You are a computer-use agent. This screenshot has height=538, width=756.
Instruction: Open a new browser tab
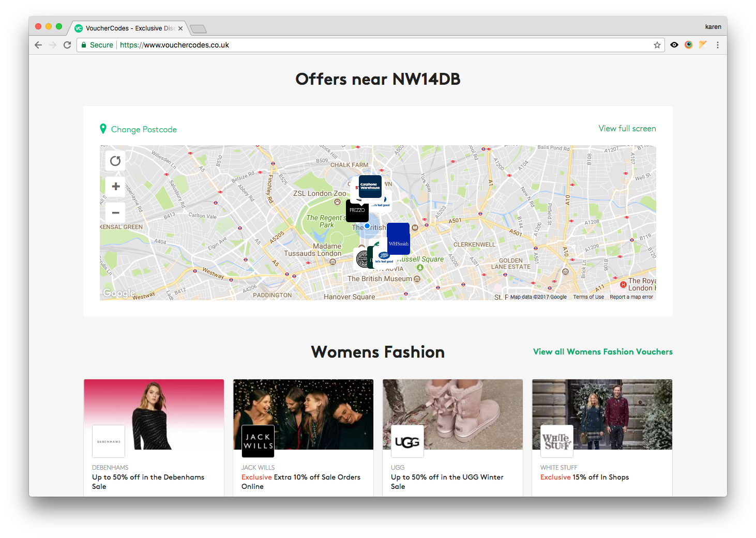coord(198,29)
